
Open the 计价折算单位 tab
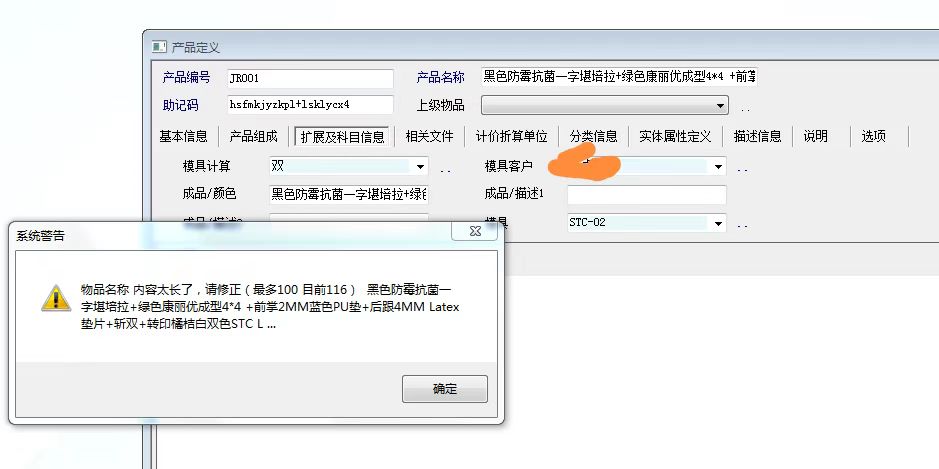[x=511, y=137]
